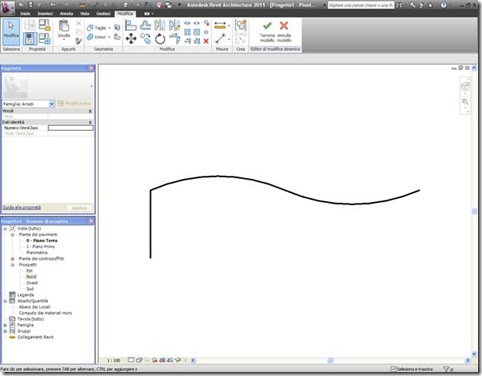This screenshot has width=482, height=376.
Task: Click the red Delete X in Modifica panel
Action: pos(206,41)
